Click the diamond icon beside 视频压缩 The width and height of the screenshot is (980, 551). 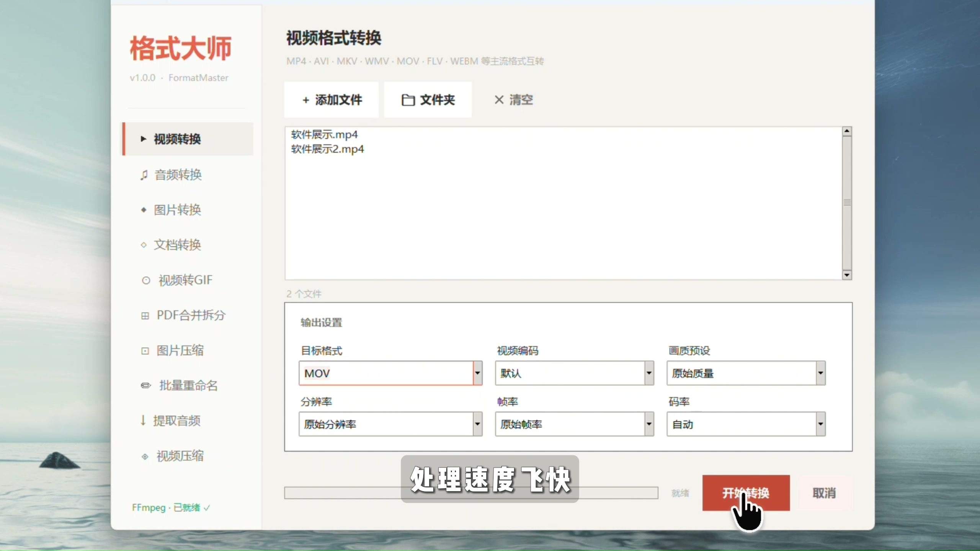(x=145, y=456)
